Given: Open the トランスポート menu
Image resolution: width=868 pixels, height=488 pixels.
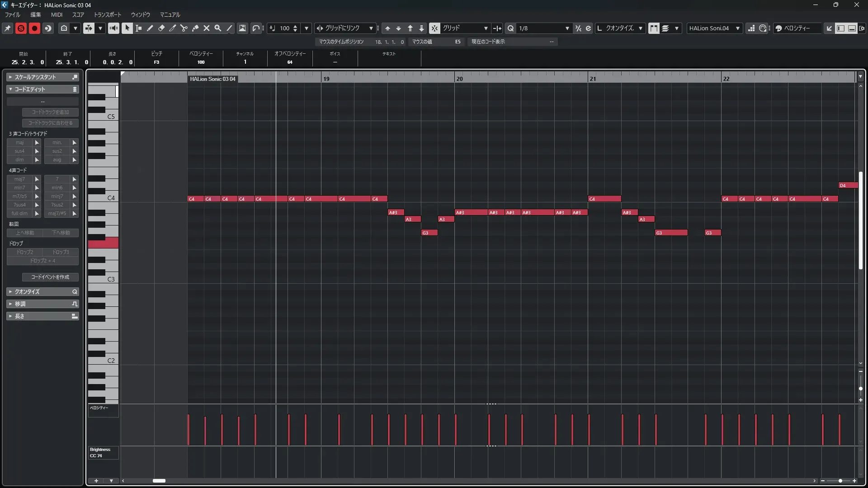Looking at the screenshot, I should point(107,14).
